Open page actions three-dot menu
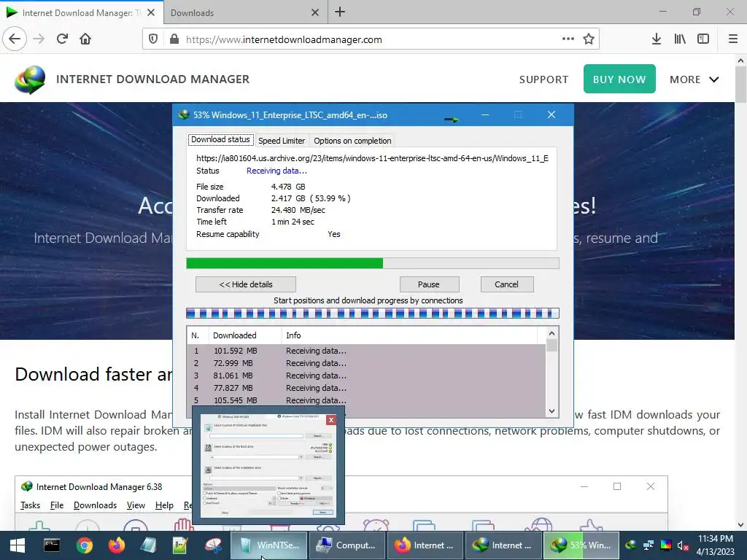The width and height of the screenshot is (747, 560). [568, 39]
